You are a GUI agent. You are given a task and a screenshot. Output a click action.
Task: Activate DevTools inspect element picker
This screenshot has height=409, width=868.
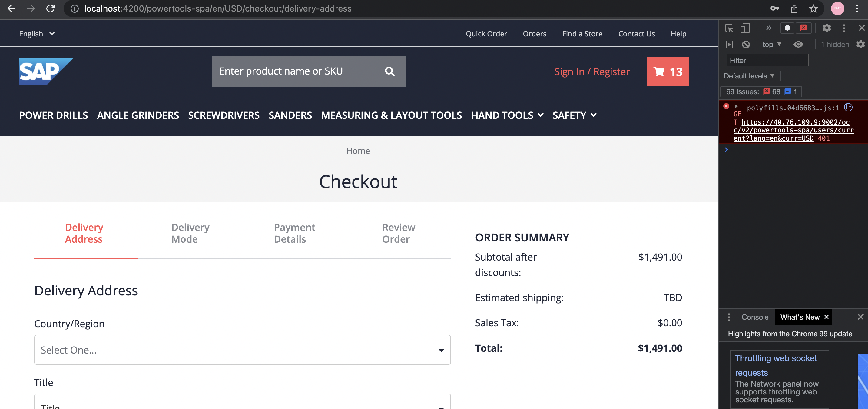tap(729, 28)
